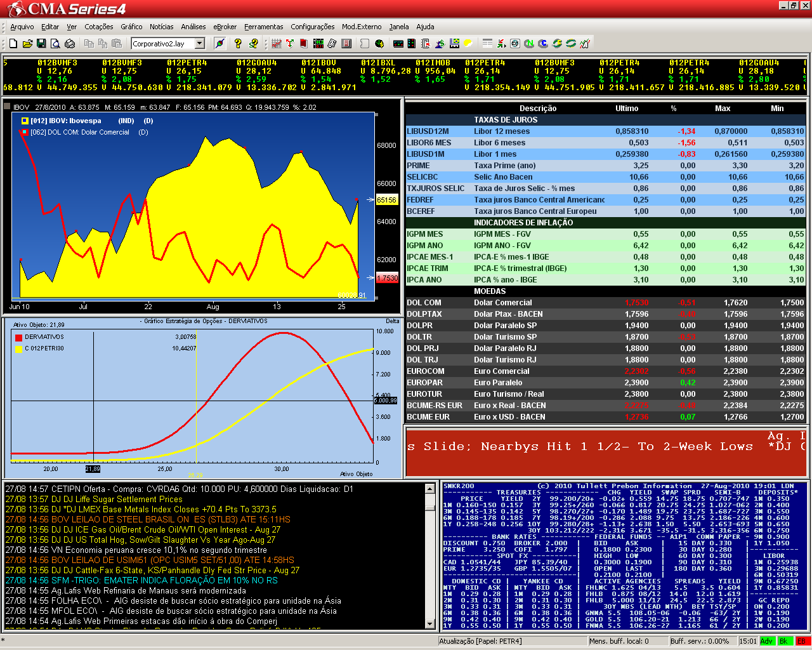Click the chart with letter A icon
Image resolution: width=812 pixels, height=650 pixels.
(x=585, y=43)
